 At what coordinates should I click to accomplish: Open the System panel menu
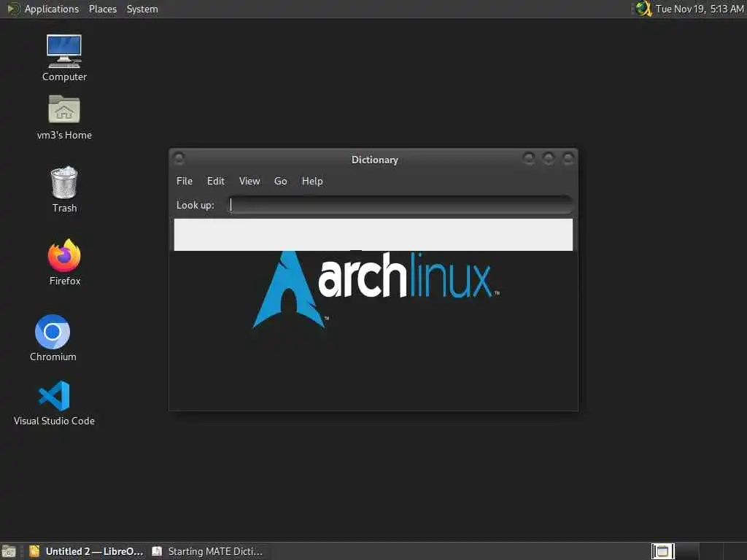click(142, 9)
